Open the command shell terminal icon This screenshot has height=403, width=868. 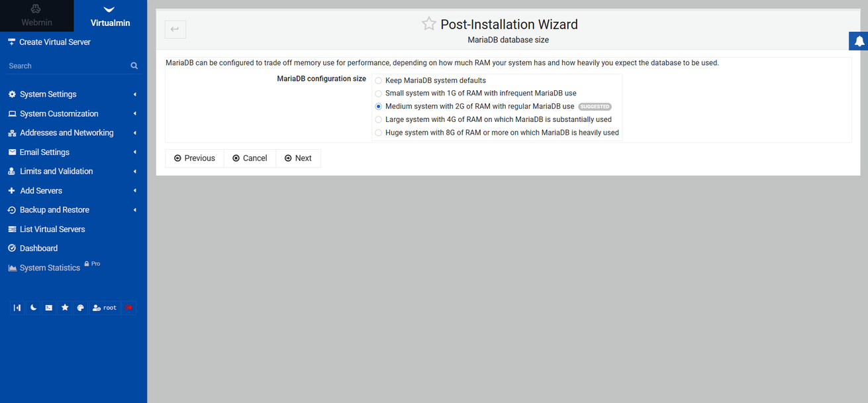49,308
